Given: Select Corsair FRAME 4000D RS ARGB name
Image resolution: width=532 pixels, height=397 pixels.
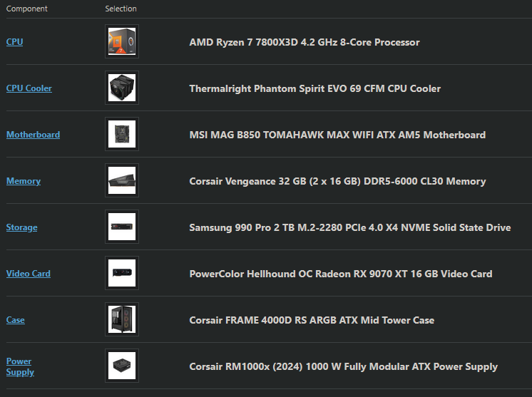Looking at the screenshot, I should point(312,320).
